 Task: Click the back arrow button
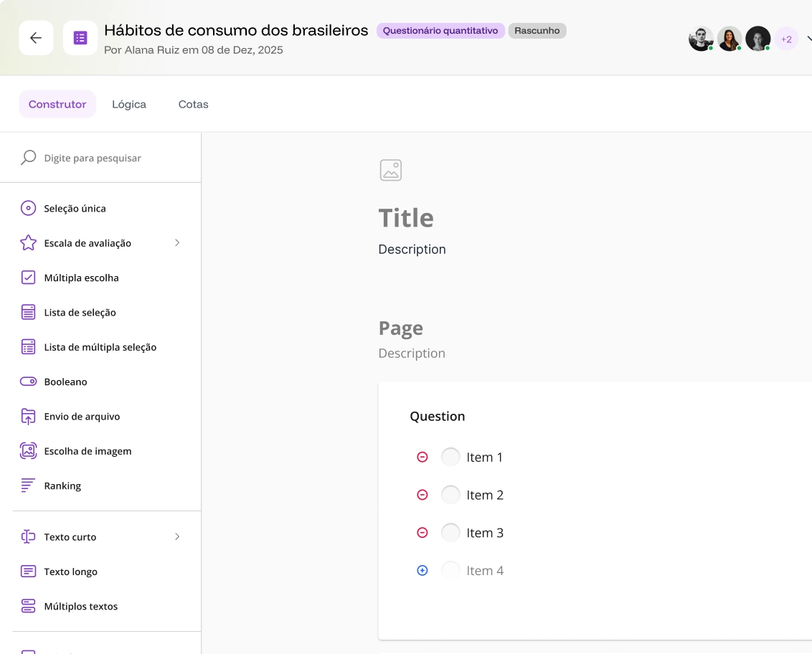pos(36,38)
